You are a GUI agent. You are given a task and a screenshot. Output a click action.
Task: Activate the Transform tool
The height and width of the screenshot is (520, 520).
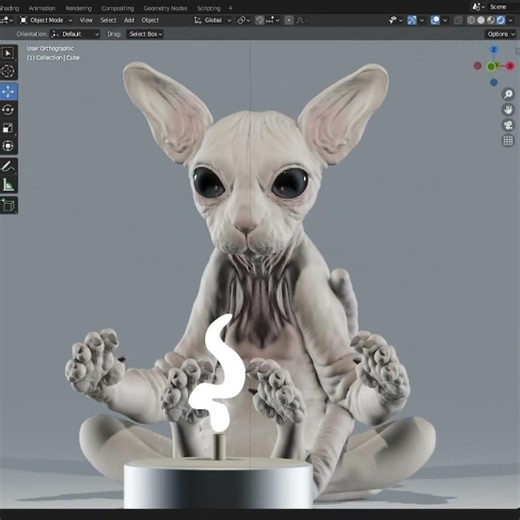[8, 146]
